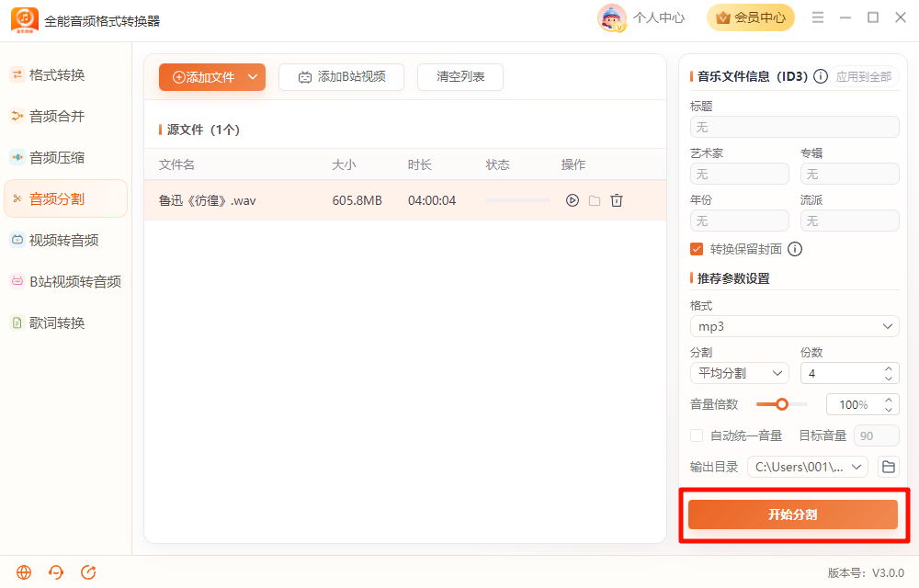Decrease the 份数 count
This screenshot has height=588, width=919.
coord(889,379)
